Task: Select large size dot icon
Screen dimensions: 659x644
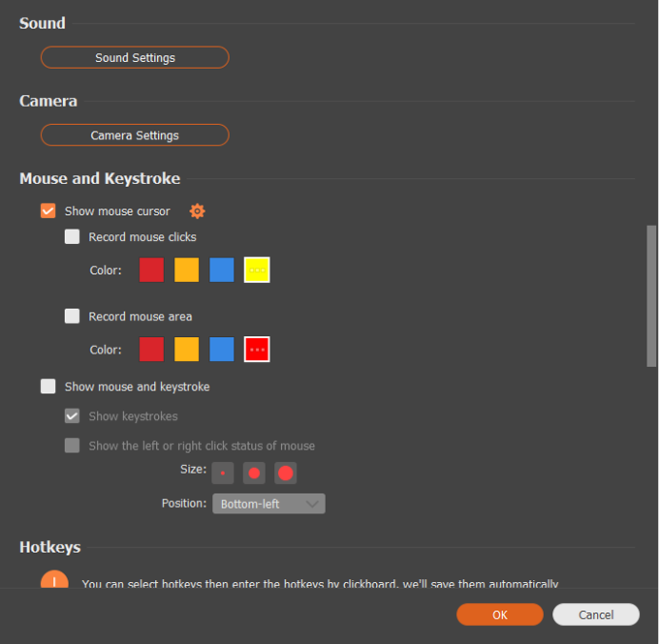Action: click(x=285, y=474)
